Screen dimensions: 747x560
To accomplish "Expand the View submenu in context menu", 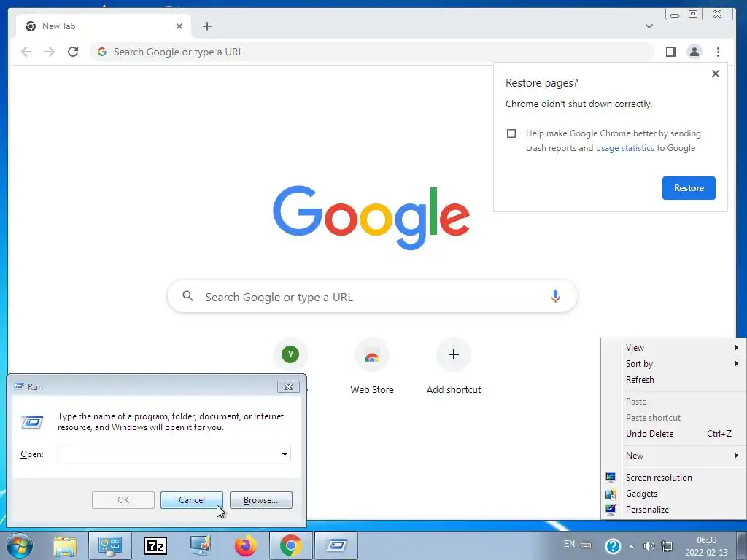I will click(673, 348).
